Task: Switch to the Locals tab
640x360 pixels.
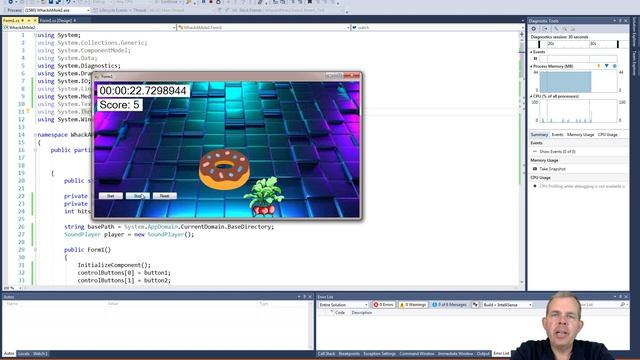Action: coord(23,353)
